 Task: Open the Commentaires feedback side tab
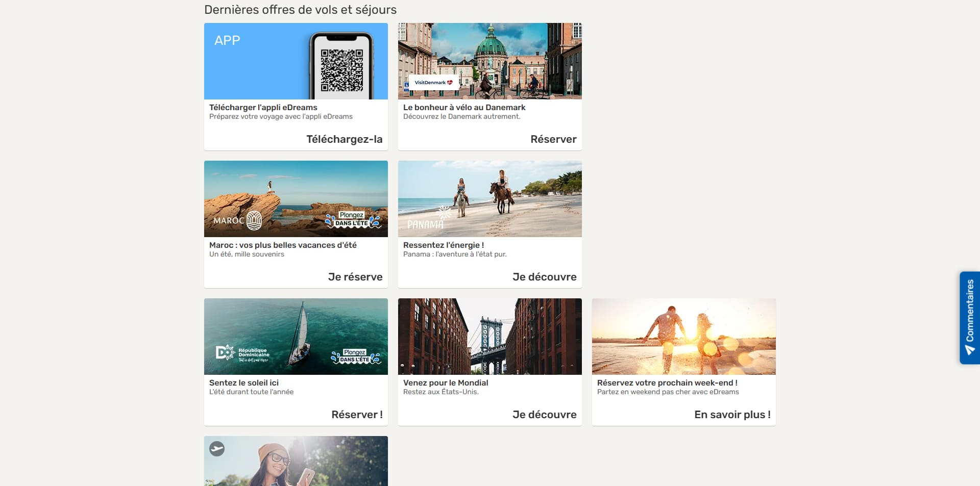[970, 318]
